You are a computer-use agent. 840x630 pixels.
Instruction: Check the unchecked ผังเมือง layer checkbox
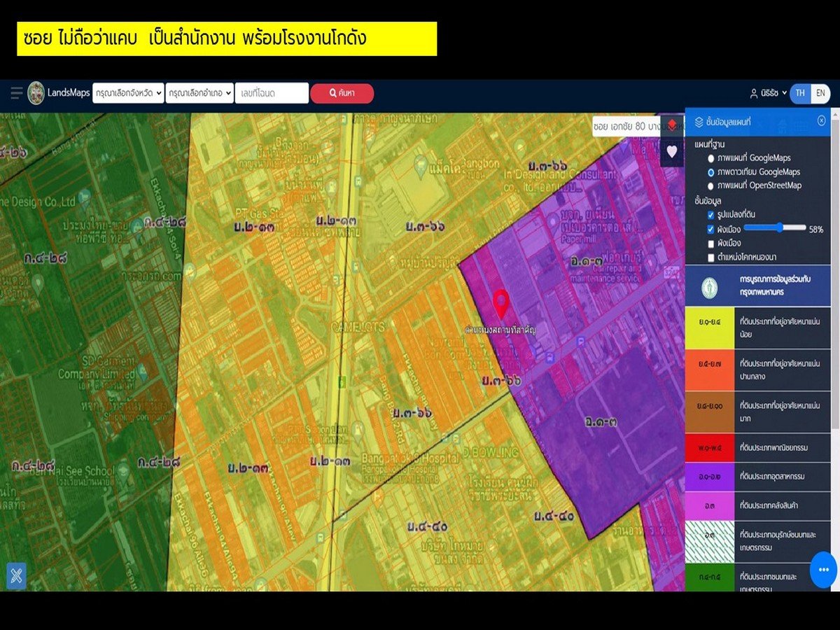click(711, 244)
